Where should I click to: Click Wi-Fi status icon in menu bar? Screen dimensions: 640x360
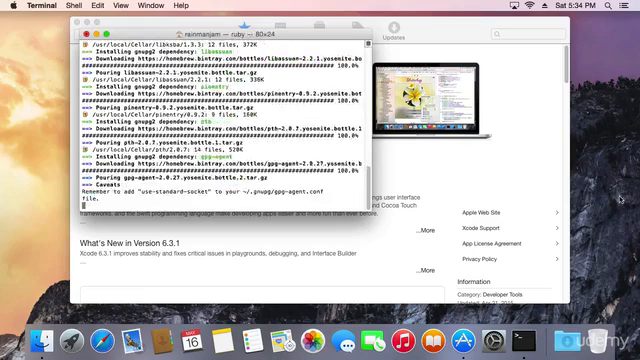pyautogui.click(x=529, y=5)
